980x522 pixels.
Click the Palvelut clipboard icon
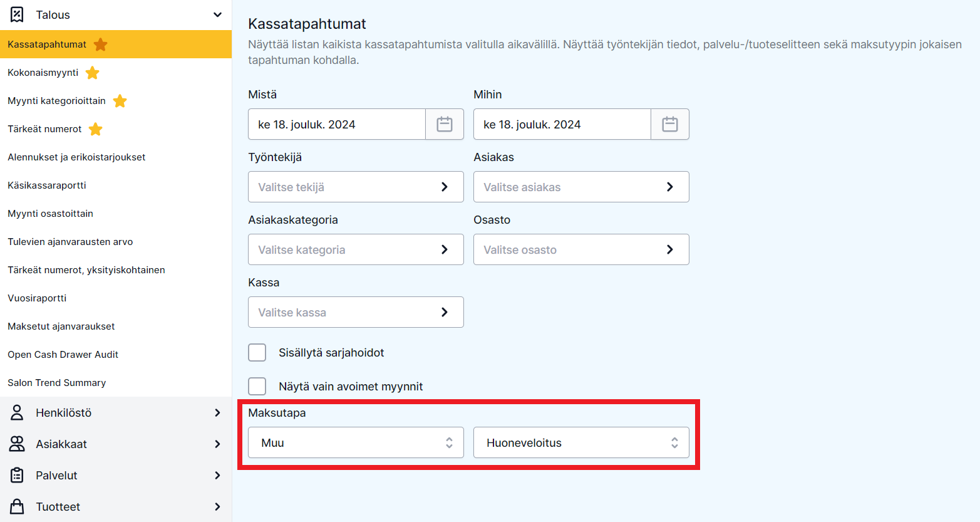click(x=18, y=475)
